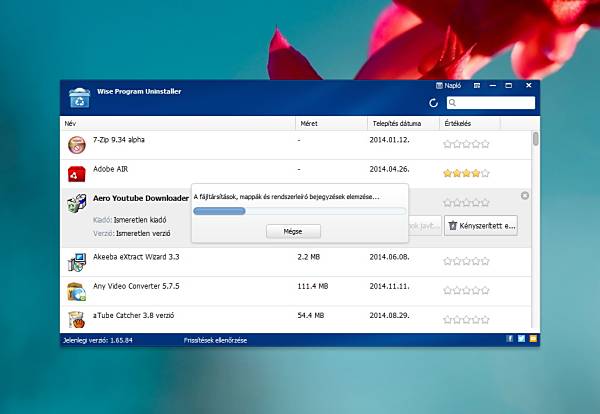Image resolution: width=600 pixels, height=414 pixels.
Task: Click the 2014.04.26. install date
Action: 389,169
